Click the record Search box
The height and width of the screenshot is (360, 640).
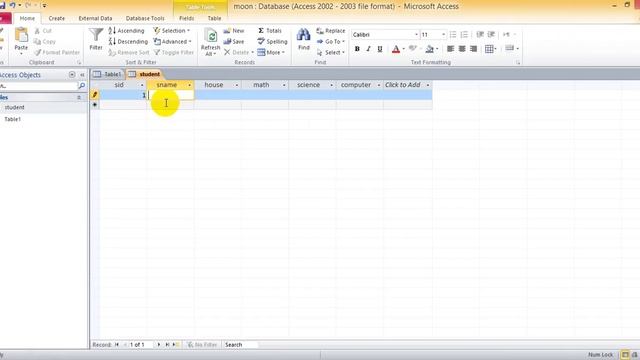tap(240, 345)
